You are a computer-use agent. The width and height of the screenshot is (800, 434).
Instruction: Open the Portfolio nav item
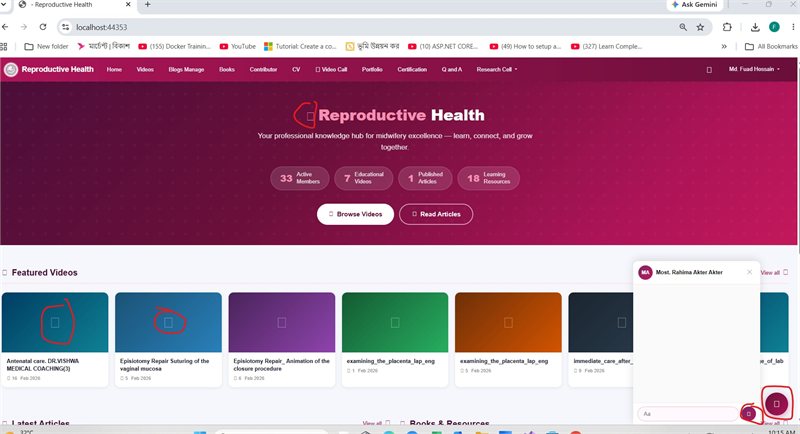coord(372,69)
